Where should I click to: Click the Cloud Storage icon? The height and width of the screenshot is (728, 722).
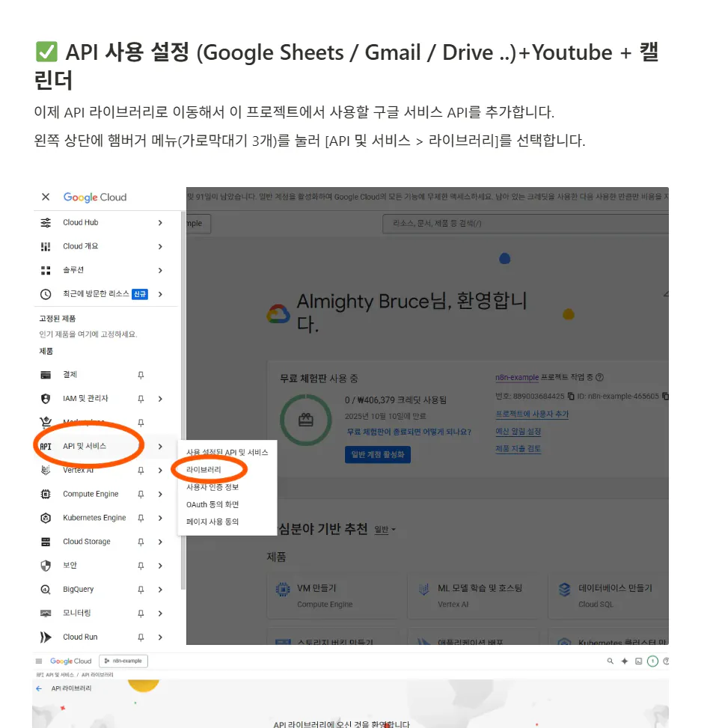(46, 542)
